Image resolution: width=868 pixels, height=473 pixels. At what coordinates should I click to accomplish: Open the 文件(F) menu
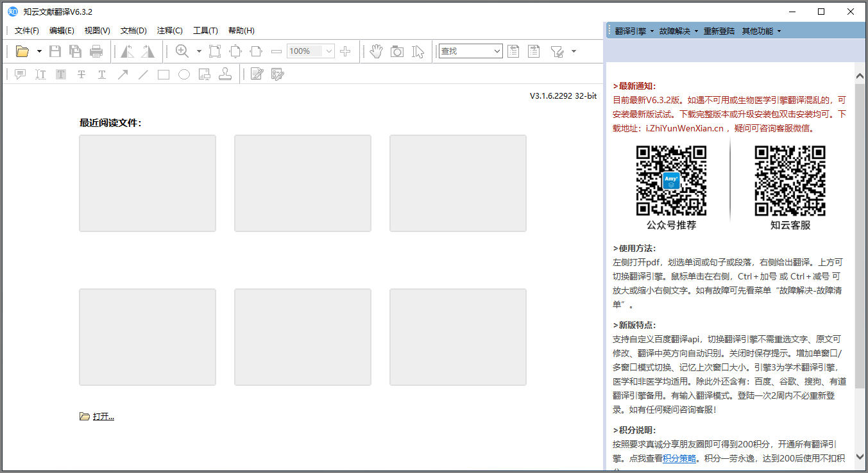pyautogui.click(x=27, y=31)
